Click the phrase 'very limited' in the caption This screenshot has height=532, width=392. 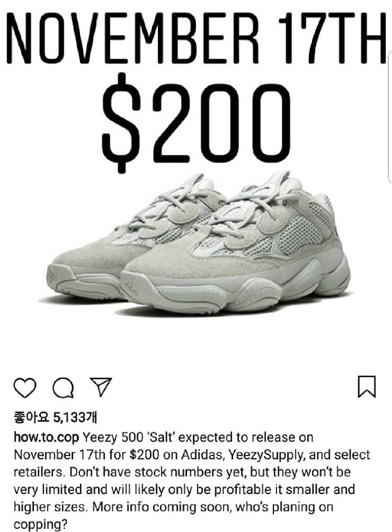(48, 489)
